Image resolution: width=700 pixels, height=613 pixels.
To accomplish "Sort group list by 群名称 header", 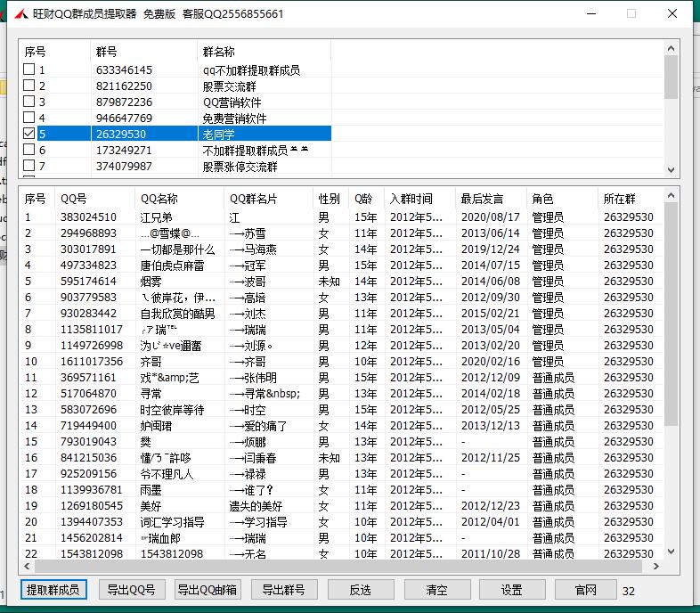I will tap(264, 52).
